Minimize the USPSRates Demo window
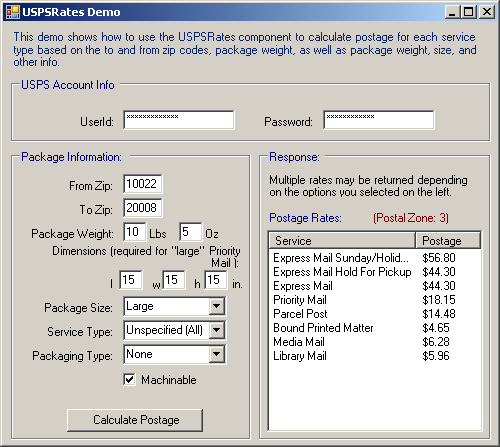The width and height of the screenshot is (500, 447). click(452, 12)
